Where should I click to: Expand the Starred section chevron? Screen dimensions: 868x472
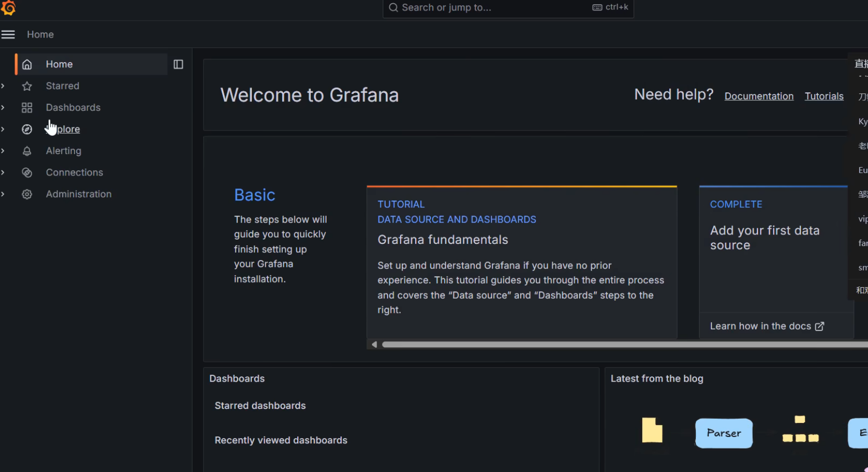point(3,86)
